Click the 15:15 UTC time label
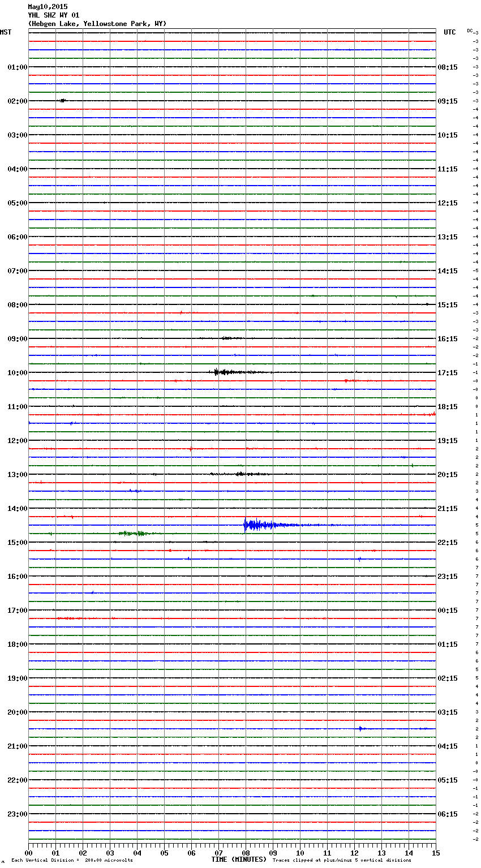This screenshot has width=481, height=868. point(448,305)
